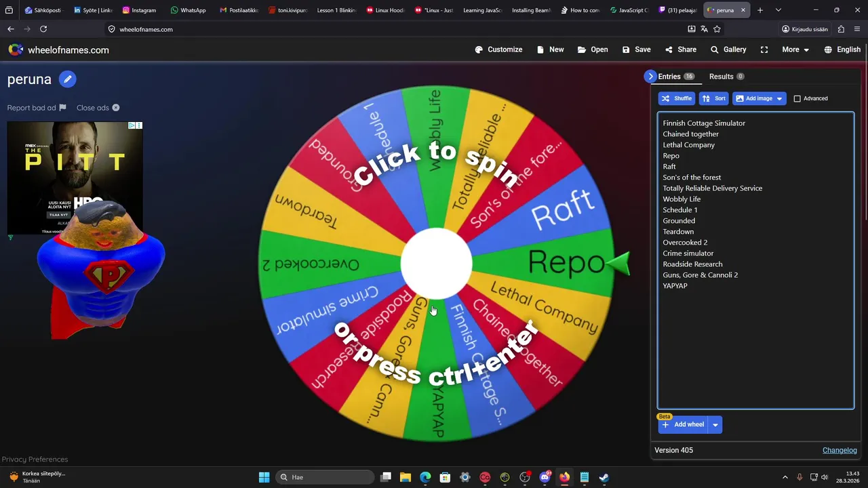Image resolution: width=868 pixels, height=488 pixels.
Task: Click the Report bad ad flag
Action: coord(37,108)
